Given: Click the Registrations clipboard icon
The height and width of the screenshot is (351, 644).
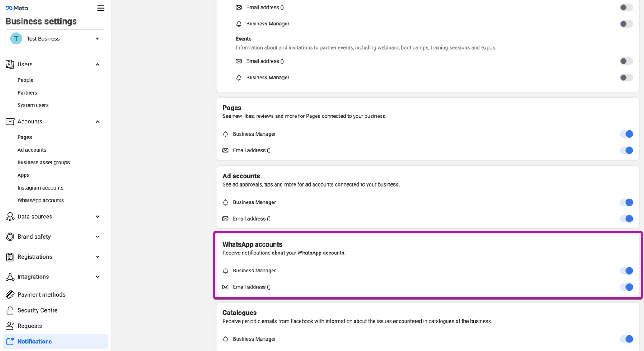Looking at the screenshot, I should tap(10, 257).
